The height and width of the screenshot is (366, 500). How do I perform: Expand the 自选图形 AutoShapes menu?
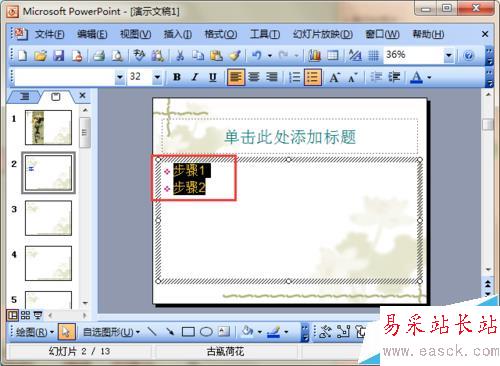tap(111, 332)
